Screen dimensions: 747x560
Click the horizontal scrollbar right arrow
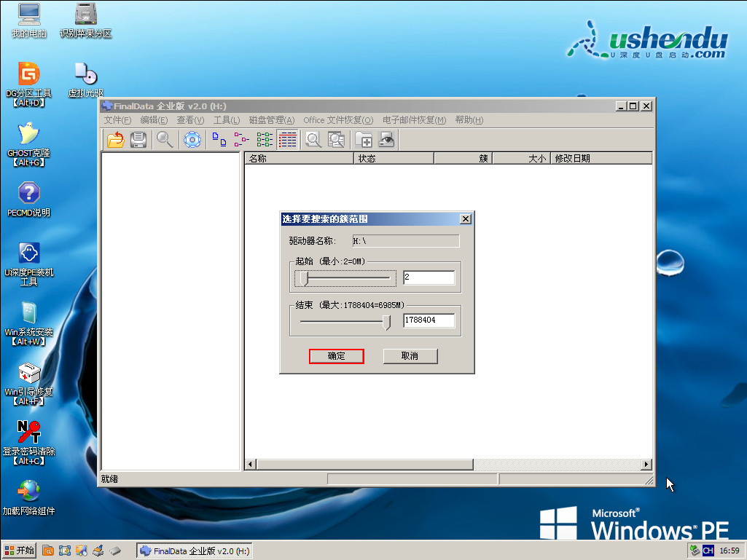pyautogui.click(x=646, y=465)
